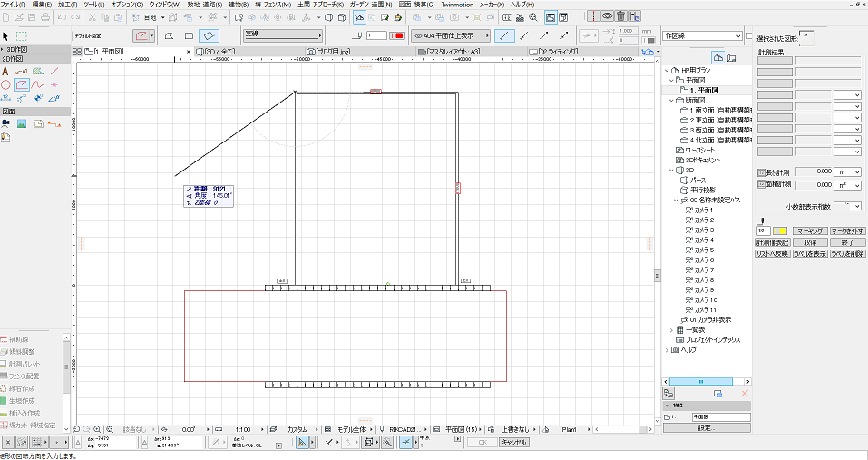
Task: Open the 長さ計測 unit dropdown
Action: click(846, 171)
